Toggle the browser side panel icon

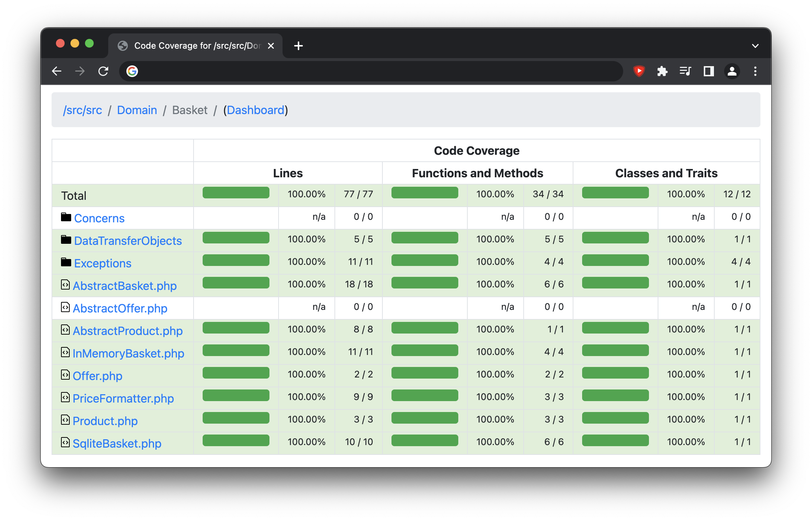(709, 71)
